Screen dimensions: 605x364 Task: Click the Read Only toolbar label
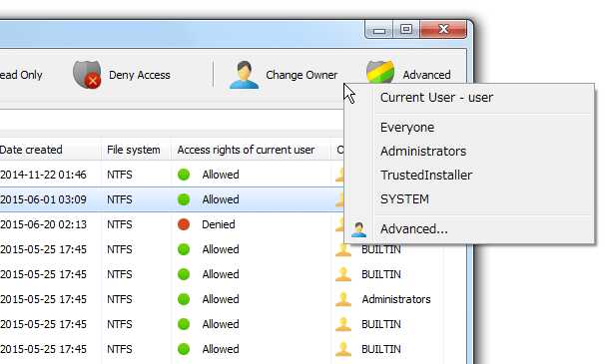point(21,75)
